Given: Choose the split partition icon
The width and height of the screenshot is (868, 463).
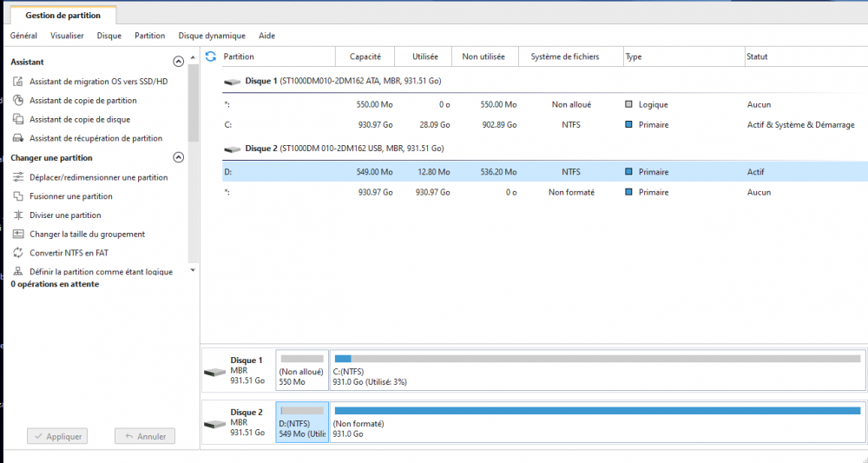Looking at the screenshot, I should (x=17, y=215).
